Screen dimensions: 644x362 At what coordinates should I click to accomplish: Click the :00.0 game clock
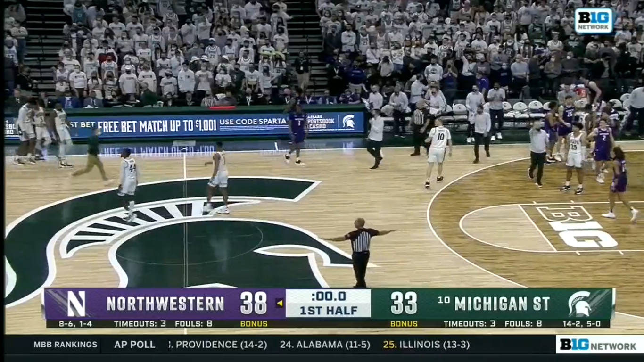point(329,296)
